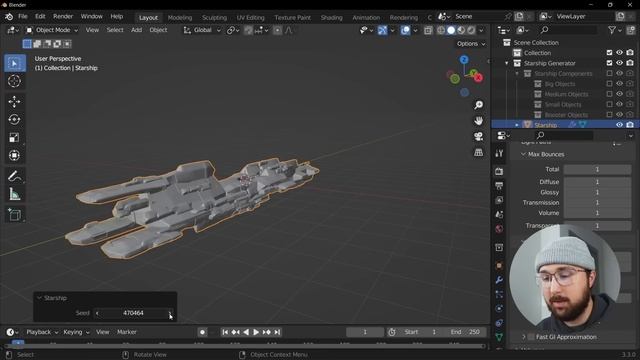
Task: Switch to wireframe viewport shading
Action: pos(441,30)
